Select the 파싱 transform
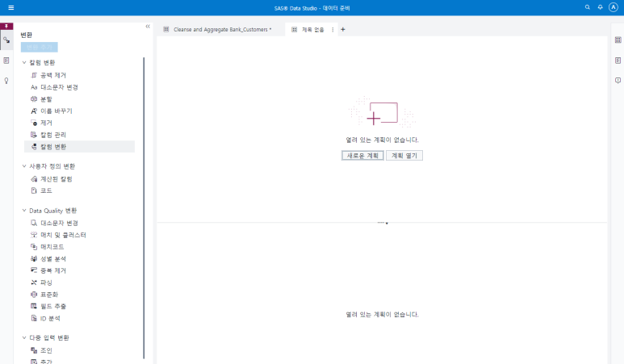The width and height of the screenshot is (624, 364). click(80, 282)
